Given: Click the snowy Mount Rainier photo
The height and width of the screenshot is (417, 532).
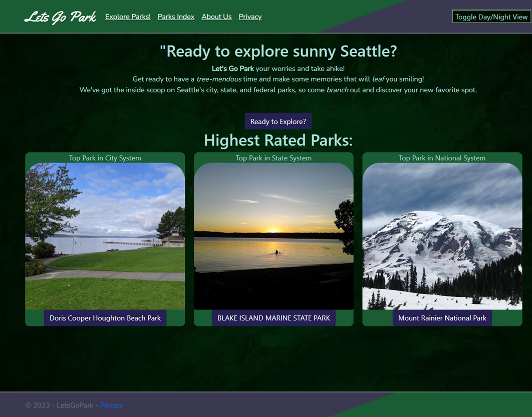Looking at the screenshot, I should coord(442,236).
